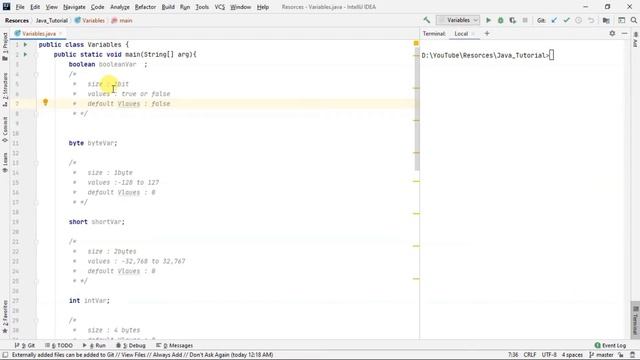
Task: Open the Run tool window button
Action: pos(94,345)
